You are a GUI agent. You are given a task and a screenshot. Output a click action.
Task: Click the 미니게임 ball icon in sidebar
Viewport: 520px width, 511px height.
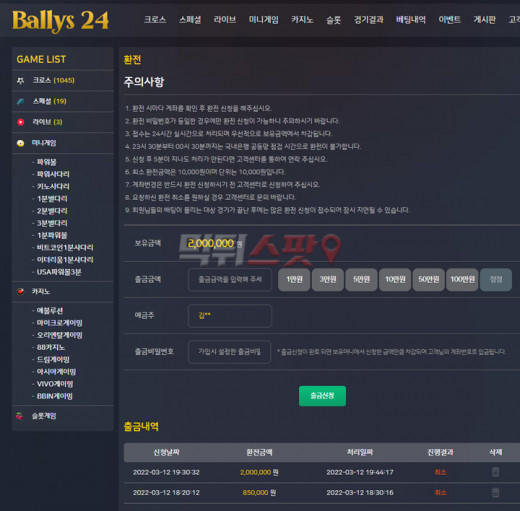tap(20, 143)
